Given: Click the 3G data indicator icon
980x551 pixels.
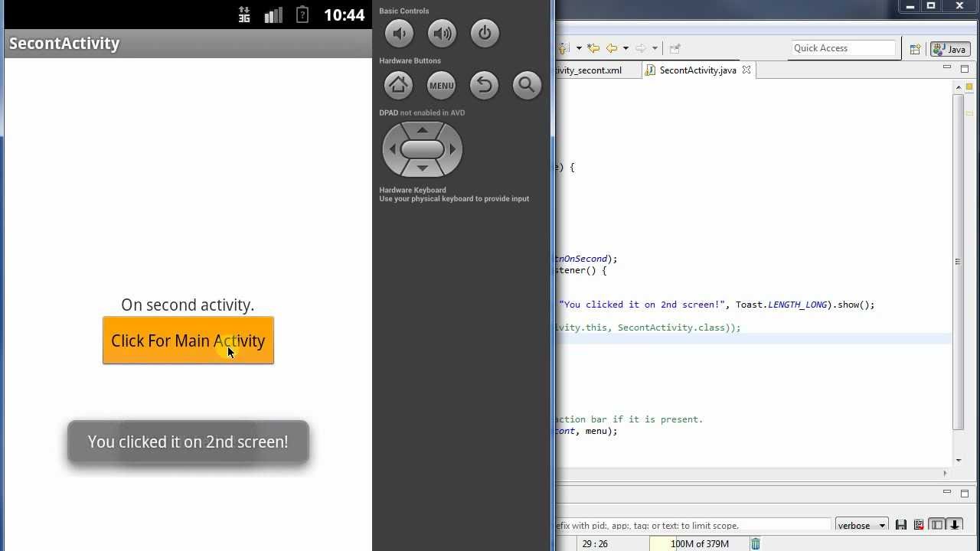Looking at the screenshot, I should point(244,15).
